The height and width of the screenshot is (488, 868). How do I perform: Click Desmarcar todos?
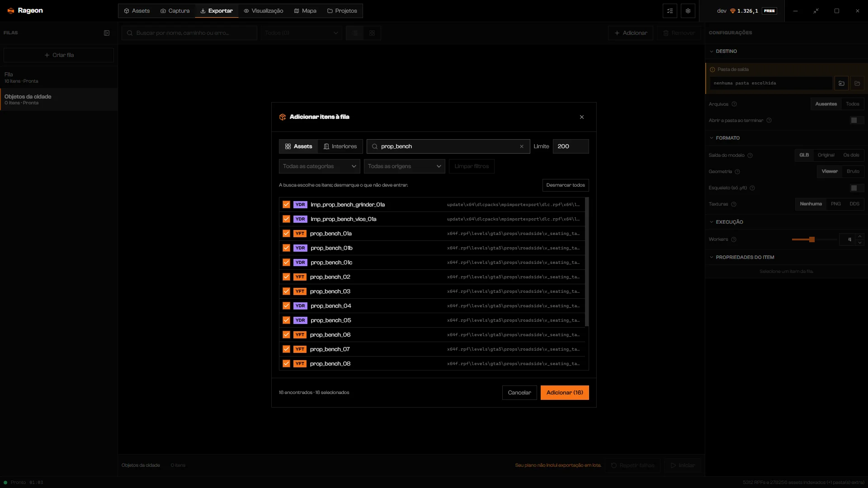[x=566, y=185]
